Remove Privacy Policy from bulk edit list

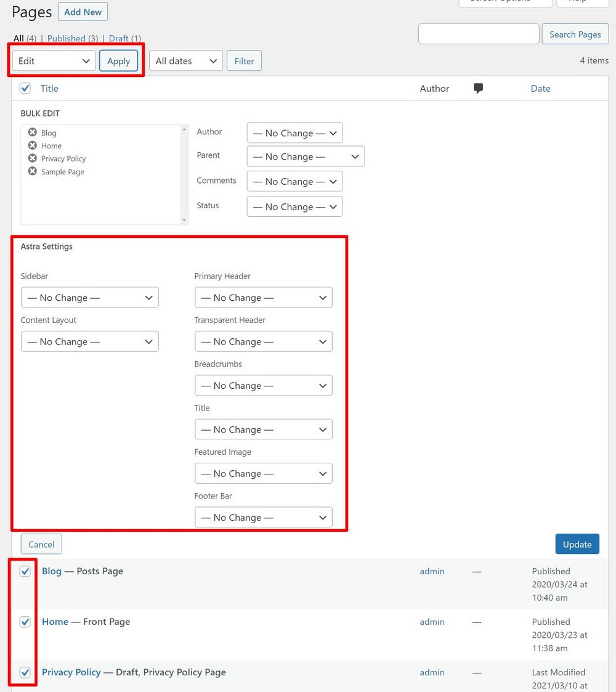coord(32,158)
